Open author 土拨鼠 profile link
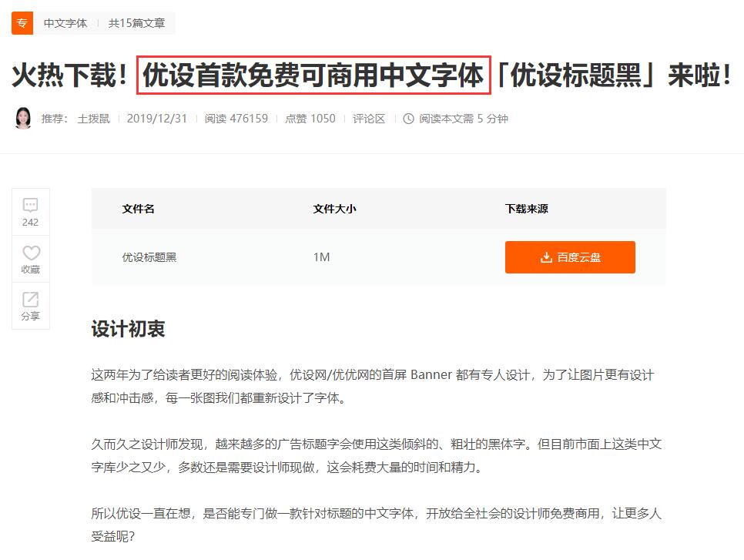The width and height of the screenshot is (744, 560). click(x=93, y=119)
